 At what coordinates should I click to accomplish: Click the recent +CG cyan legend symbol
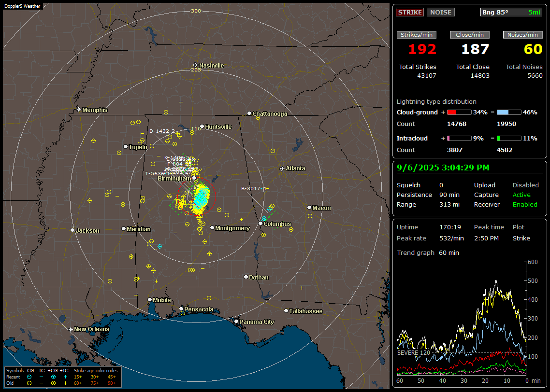click(53, 377)
